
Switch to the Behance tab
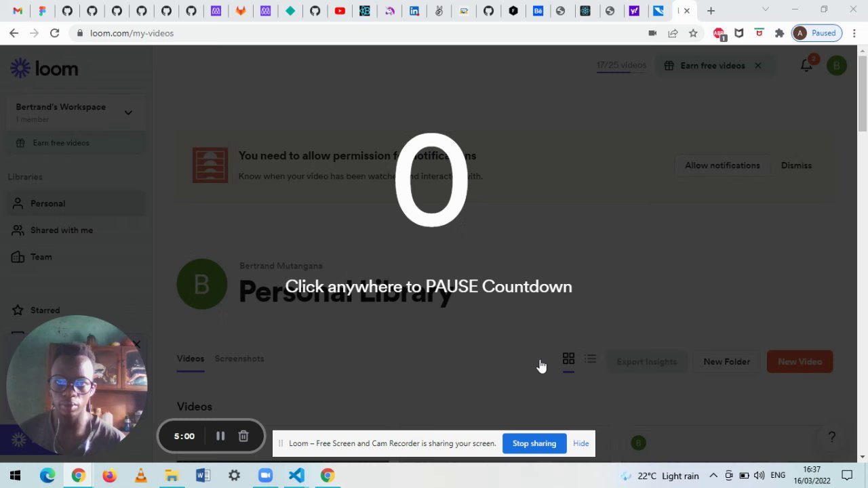538,11
